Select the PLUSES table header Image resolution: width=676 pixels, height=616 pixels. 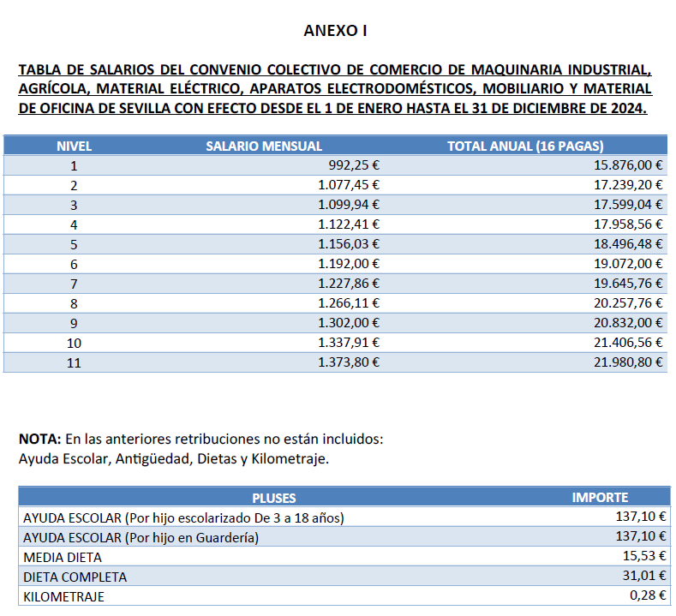[274, 497]
